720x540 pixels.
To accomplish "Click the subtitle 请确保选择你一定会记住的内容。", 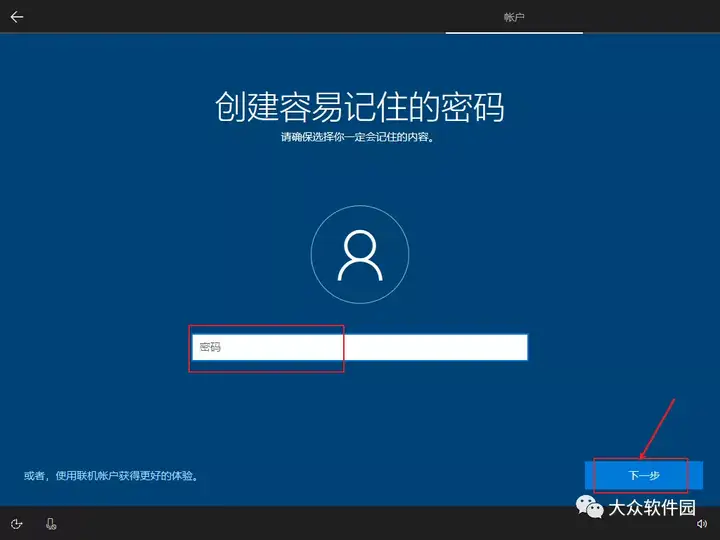I will pos(358,137).
